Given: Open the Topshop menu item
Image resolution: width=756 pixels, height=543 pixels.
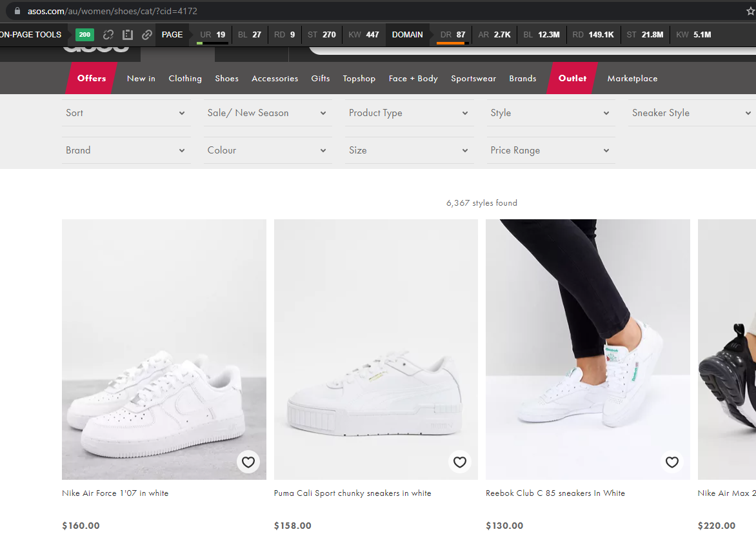Looking at the screenshot, I should (x=359, y=78).
